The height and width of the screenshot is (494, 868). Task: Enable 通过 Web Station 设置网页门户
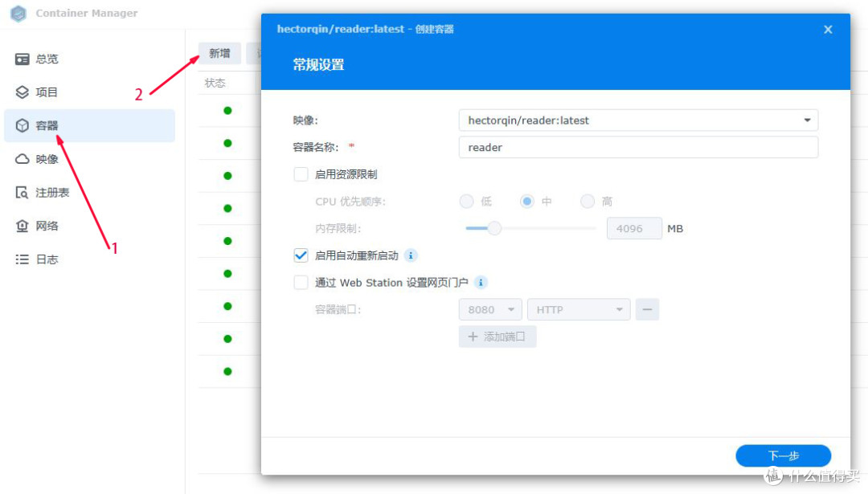click(301, 283)
